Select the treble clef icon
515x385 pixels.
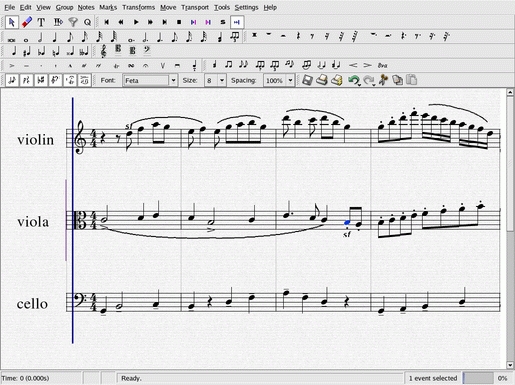coord(104,51)
